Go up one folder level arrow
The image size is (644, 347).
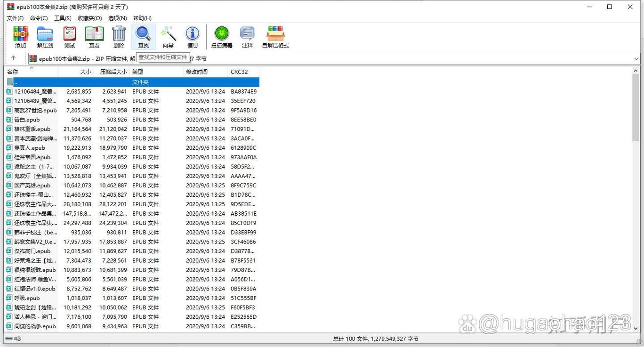tap(13, 58)
